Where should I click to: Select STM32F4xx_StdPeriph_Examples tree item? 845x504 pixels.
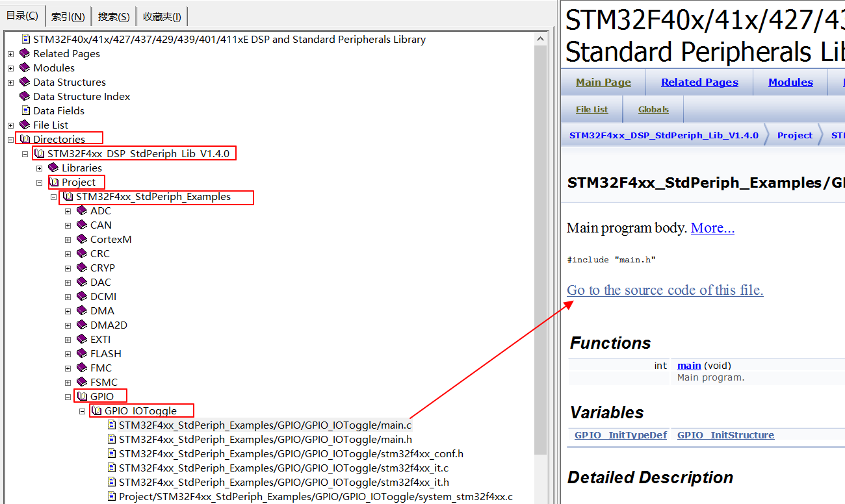click(x=153, y=196)
